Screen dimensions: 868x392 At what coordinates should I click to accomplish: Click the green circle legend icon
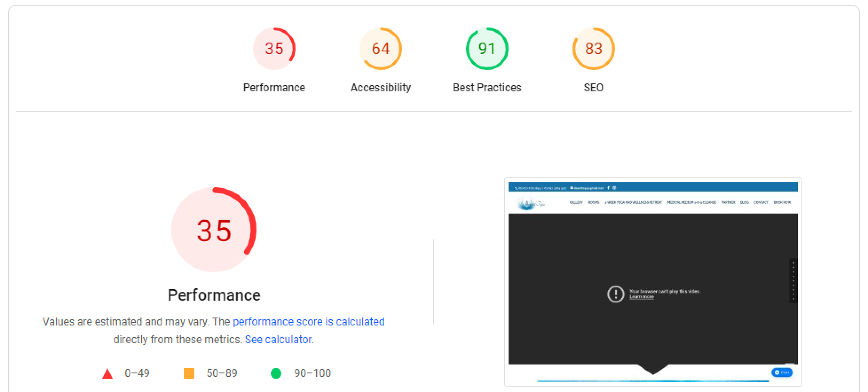pos(276,373)
